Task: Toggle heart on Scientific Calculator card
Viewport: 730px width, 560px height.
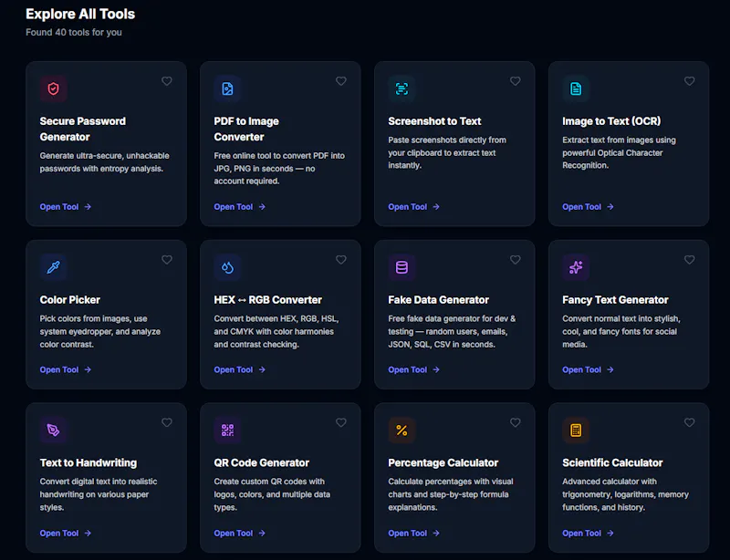Action: pyautogui.click(x=690, y=422)
